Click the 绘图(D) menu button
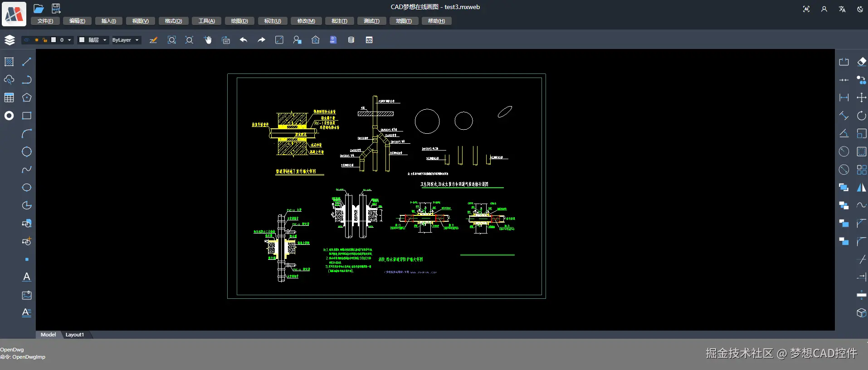The width and height of the screenshot is (868, 370). [x=239, y=21]
